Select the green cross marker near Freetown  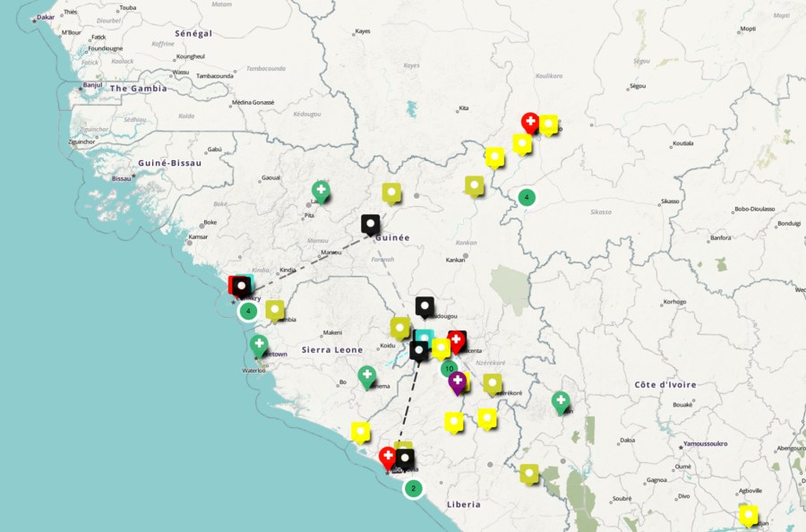(259, 344)
